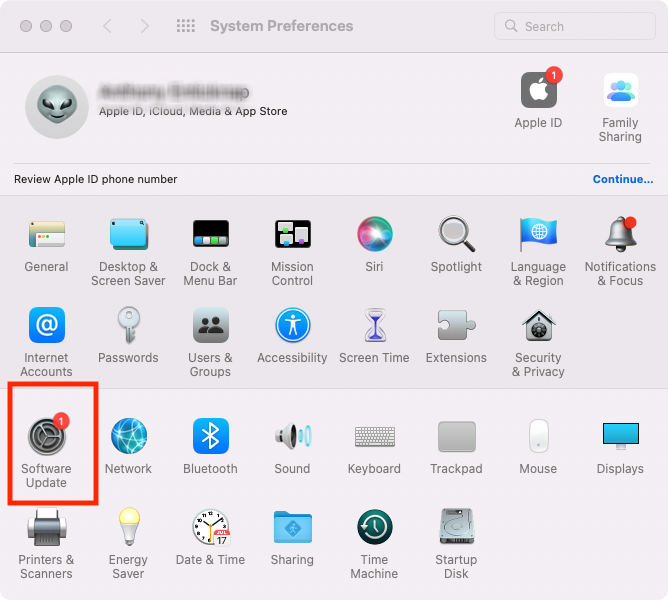Click Apple ID, iCloud, Media & App Store text

click(x=193, y=112)
